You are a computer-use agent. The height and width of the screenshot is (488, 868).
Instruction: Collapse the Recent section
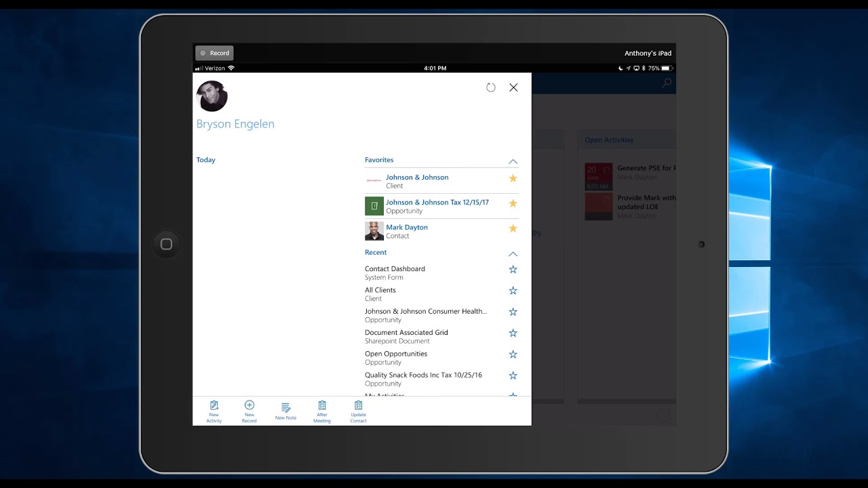513,253
